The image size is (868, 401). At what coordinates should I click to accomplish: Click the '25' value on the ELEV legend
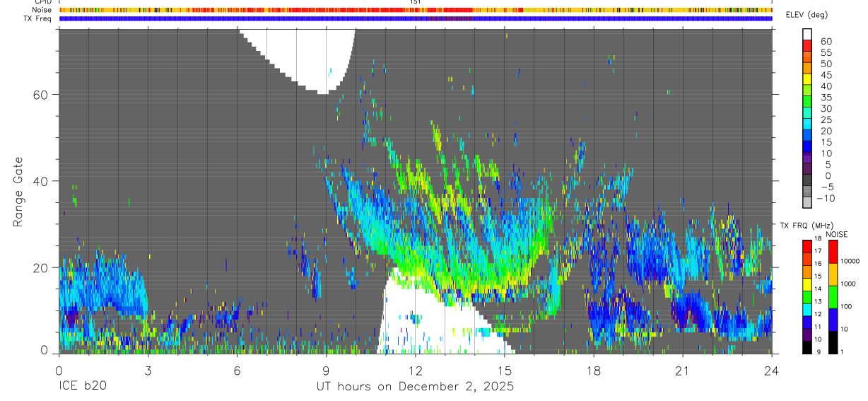[x=826, y=120]
